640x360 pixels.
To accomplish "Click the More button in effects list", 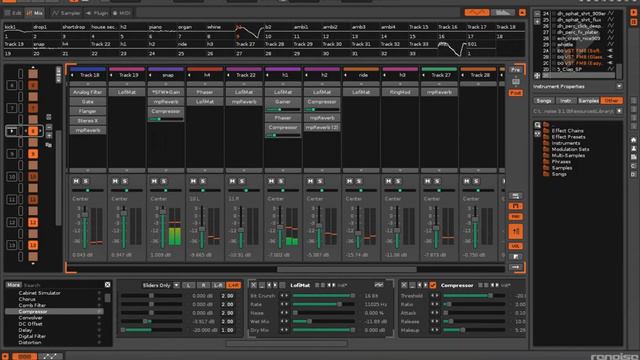I will (x=13, y=285).
